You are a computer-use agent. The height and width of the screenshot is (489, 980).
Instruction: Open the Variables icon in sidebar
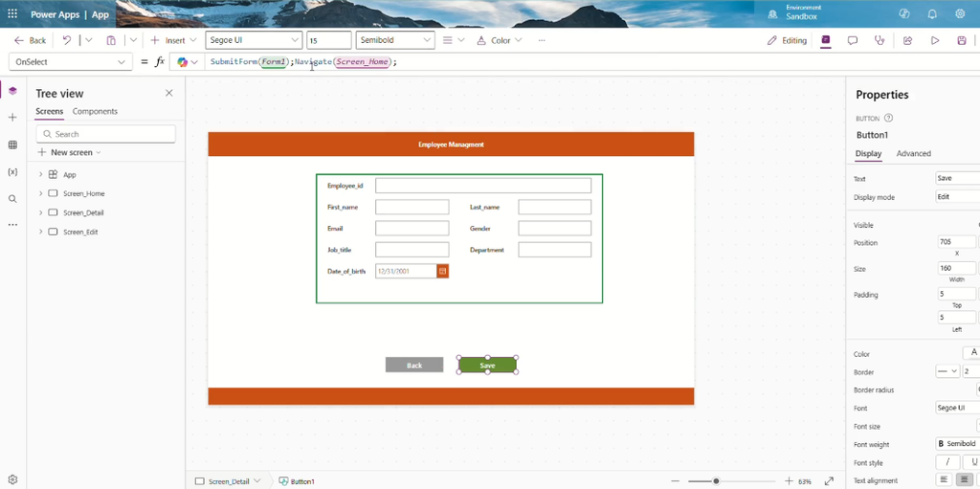point(12,172)
